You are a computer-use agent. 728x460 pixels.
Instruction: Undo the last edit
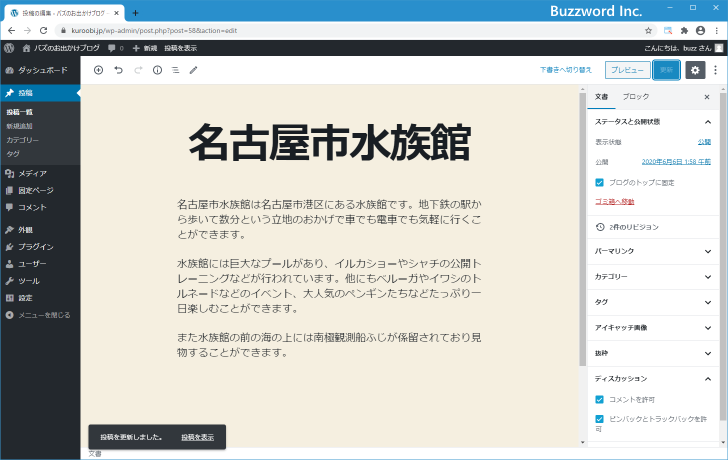pos(118,70)
